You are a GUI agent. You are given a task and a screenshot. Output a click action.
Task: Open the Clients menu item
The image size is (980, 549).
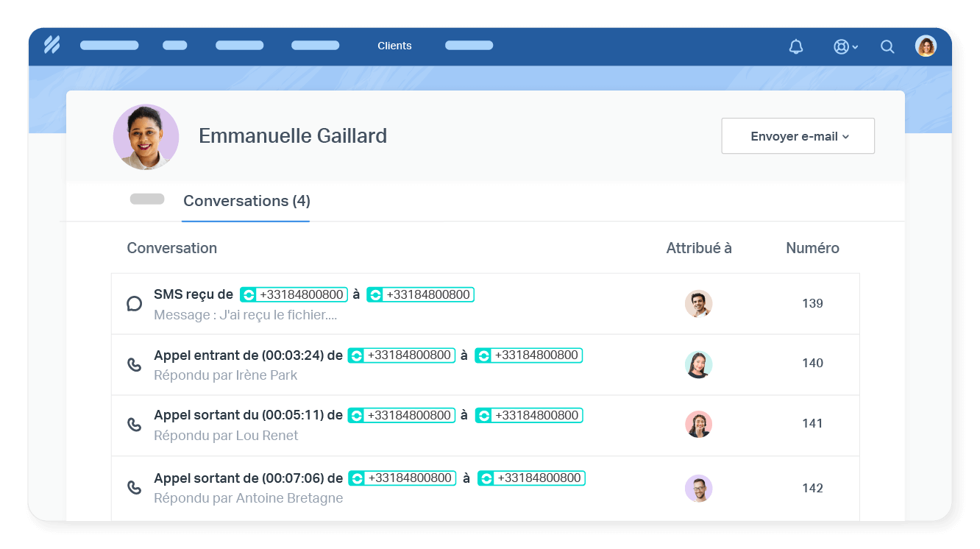tap(394, 46)
